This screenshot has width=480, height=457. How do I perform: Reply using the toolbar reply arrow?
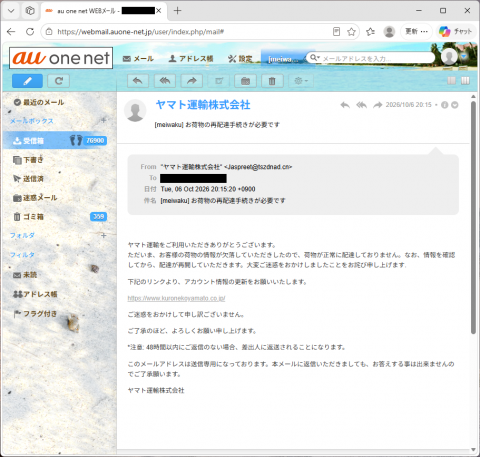point(138,81)
